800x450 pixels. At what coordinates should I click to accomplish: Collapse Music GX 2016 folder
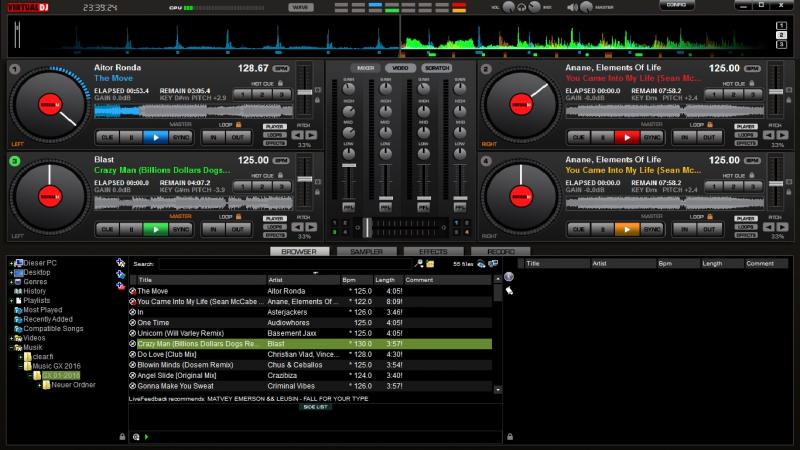coord(20,366)
